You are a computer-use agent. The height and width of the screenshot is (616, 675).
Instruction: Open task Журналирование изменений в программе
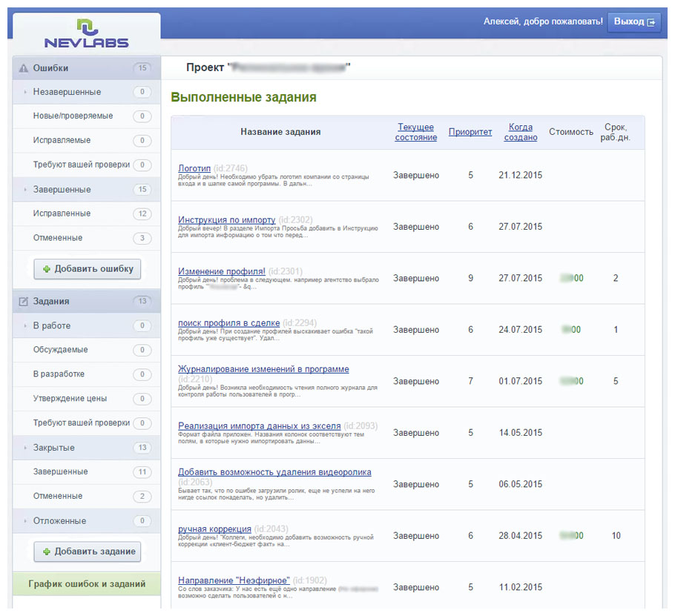[263, 369]
